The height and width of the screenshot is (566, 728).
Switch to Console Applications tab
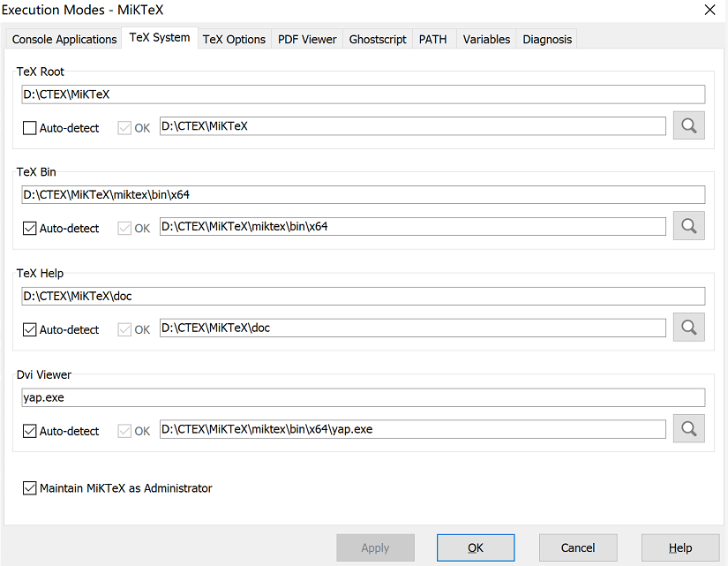coord(64,39)
